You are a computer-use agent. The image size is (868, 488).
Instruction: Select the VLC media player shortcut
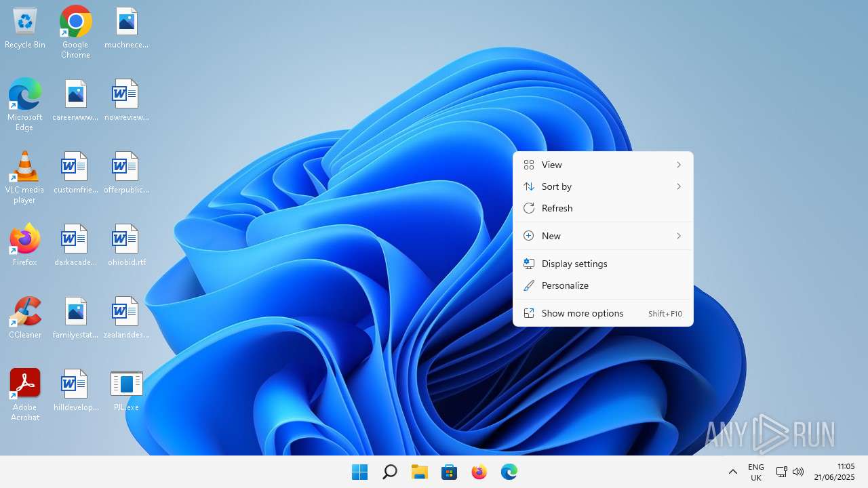click(25, 177)
